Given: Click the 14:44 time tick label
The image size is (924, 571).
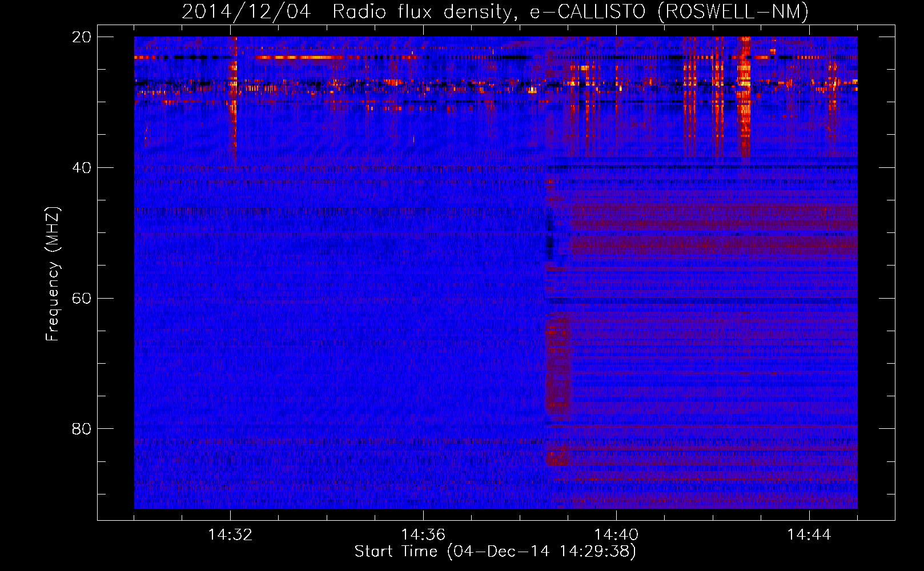Looking at the screenshot, I should pos(809,535).
